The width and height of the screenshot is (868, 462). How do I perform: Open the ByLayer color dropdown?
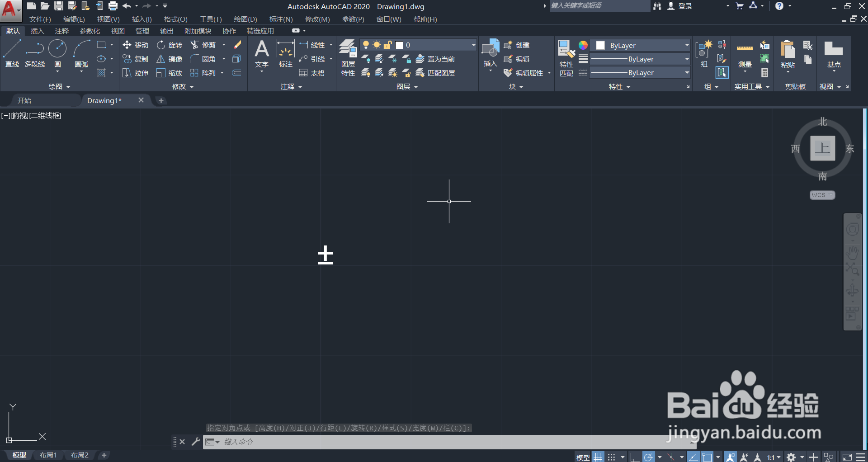pos(641,45)
